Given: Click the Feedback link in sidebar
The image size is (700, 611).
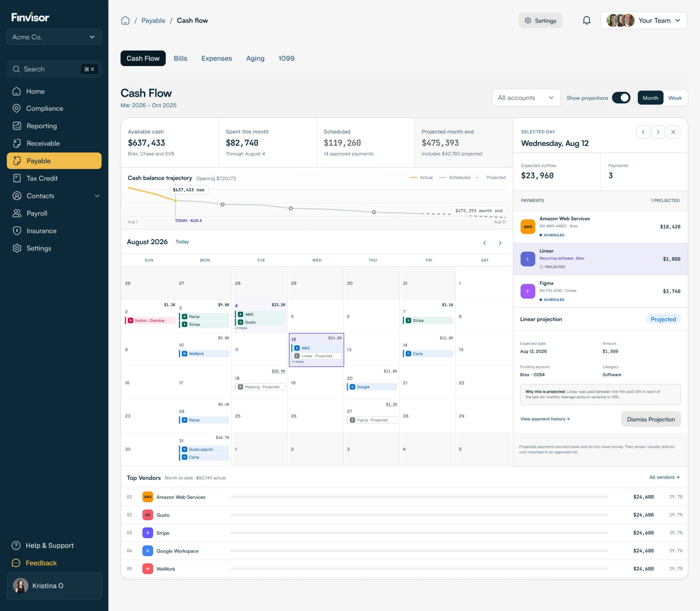Looking at the screenshot, I should point(34,563).
